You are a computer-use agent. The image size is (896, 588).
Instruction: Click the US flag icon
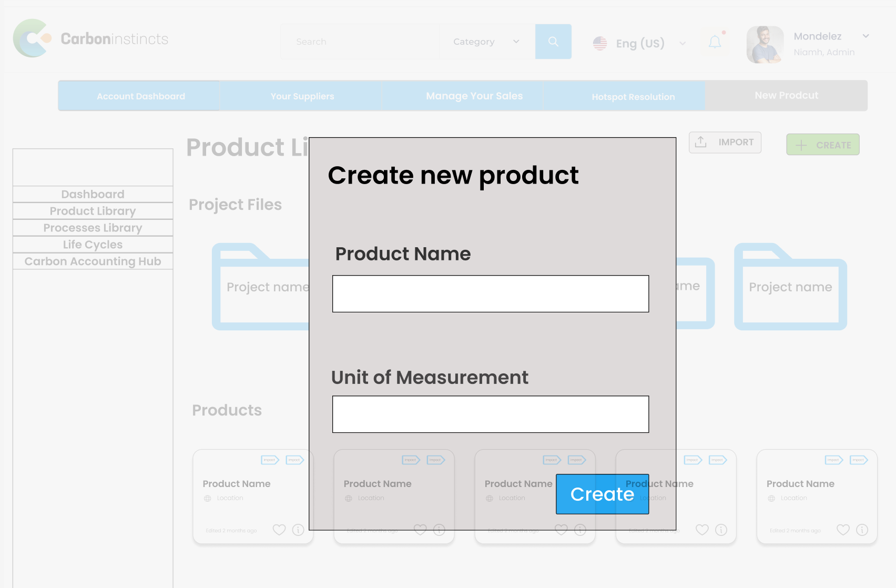point(600,43)
